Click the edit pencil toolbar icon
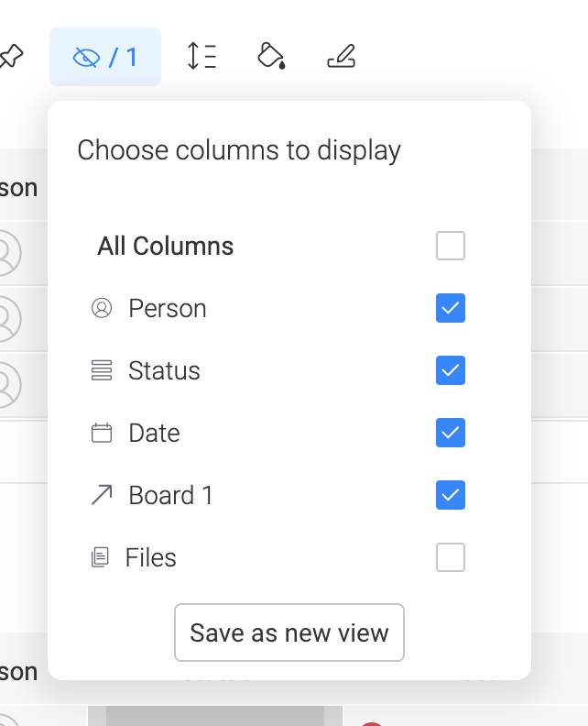The image size is (588, 726). (x=342, y=56)
